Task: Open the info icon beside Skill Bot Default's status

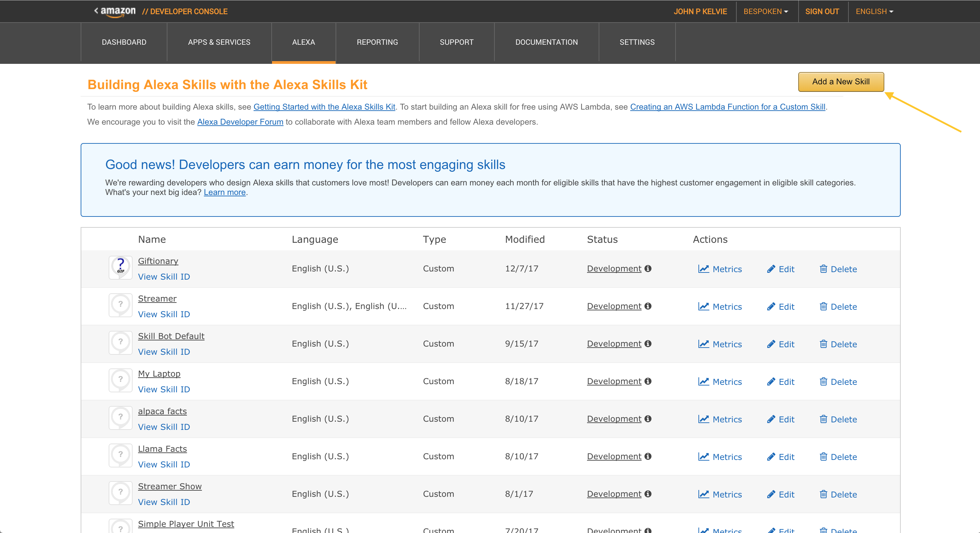Action: click(648, 344)
